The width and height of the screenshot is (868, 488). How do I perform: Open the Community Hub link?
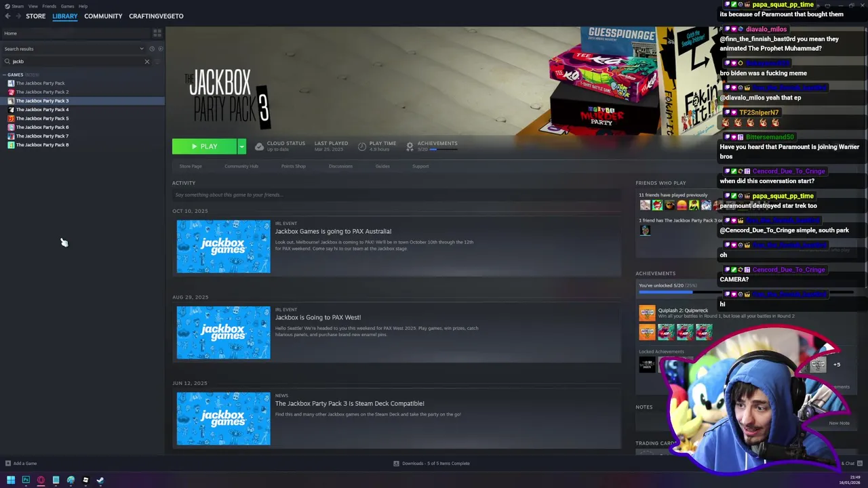241,166
